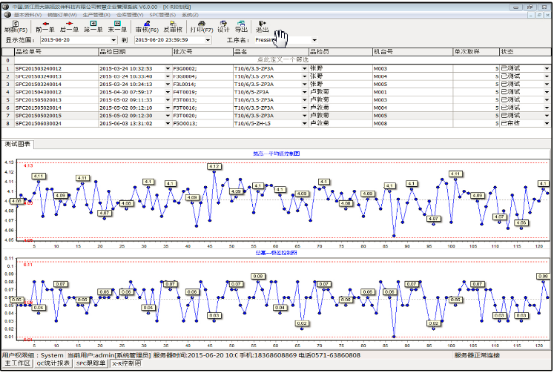Screen dimensions: 554x373
Task: Click the 打印(F7) print icon
Action: [x=202, y=26]
